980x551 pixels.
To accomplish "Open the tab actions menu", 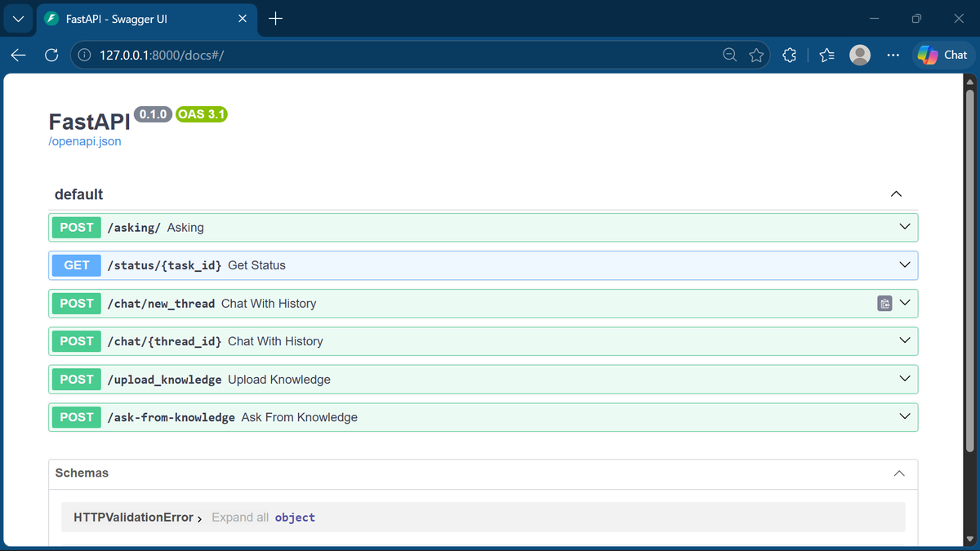I will coord(18,19).
